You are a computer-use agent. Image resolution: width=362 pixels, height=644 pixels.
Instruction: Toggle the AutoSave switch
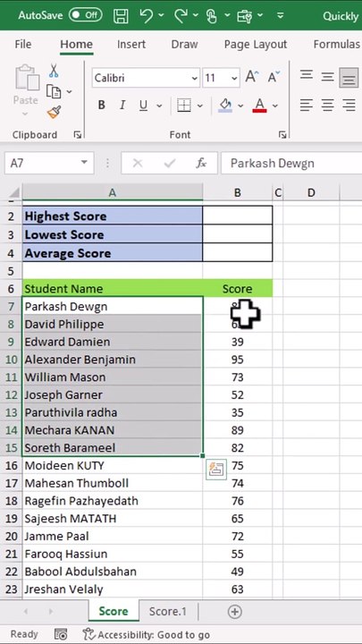tap(86, 15)
